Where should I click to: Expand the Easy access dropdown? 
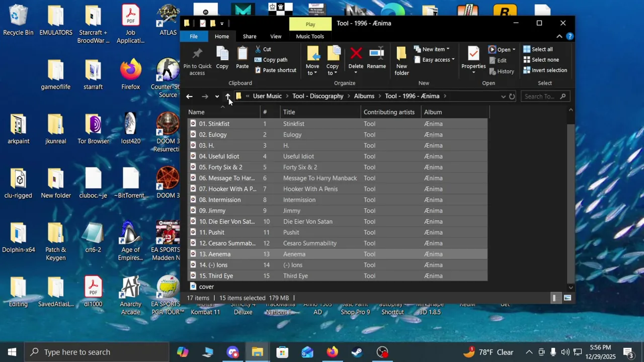pyautogui.click(x=435, y=60)
